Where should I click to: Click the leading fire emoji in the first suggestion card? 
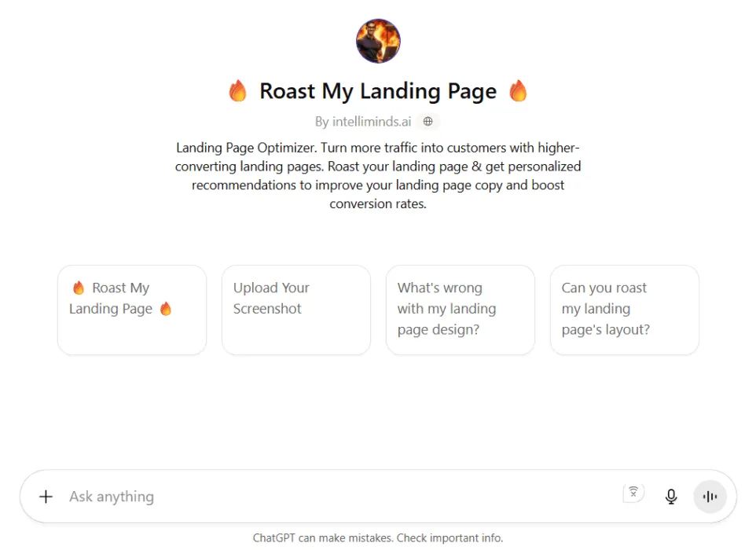coord(79,288)
